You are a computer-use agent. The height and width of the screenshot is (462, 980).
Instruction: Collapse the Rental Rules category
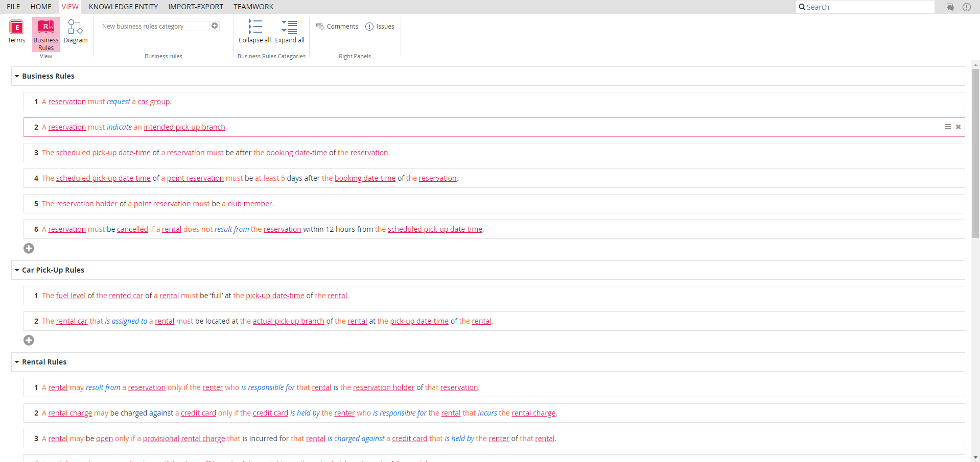click(17, 362)
